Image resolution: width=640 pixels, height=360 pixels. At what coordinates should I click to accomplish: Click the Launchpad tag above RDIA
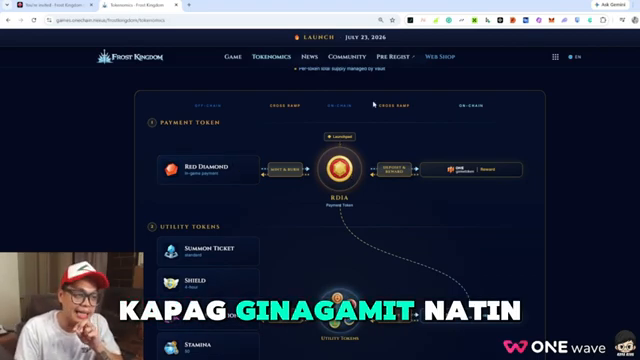(340, 137)
